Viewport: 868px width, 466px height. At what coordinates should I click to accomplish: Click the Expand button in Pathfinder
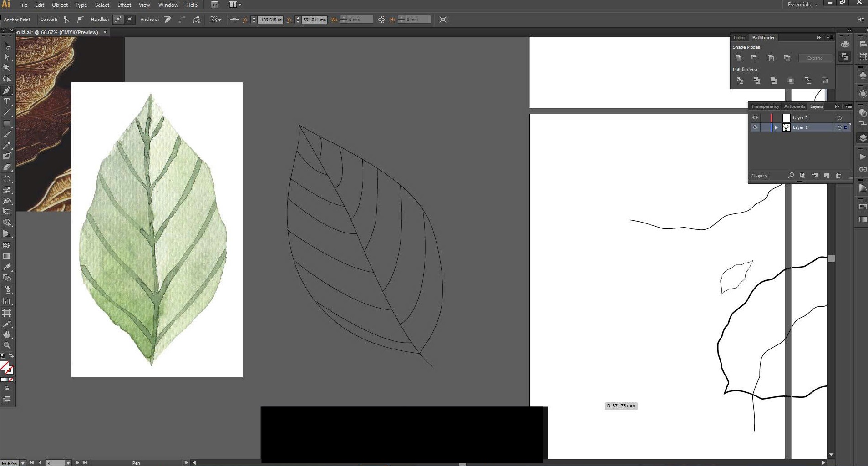coord(815,58)
